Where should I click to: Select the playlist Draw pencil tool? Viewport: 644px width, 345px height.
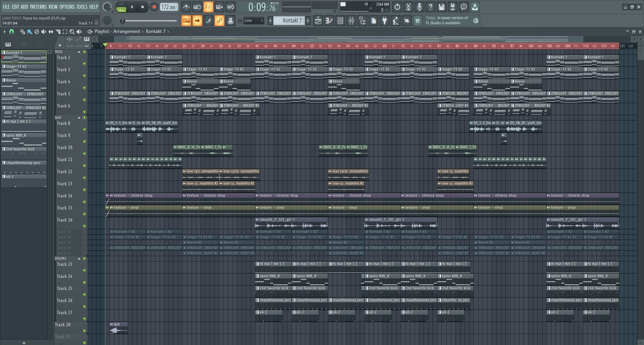(x=22, y=32)
